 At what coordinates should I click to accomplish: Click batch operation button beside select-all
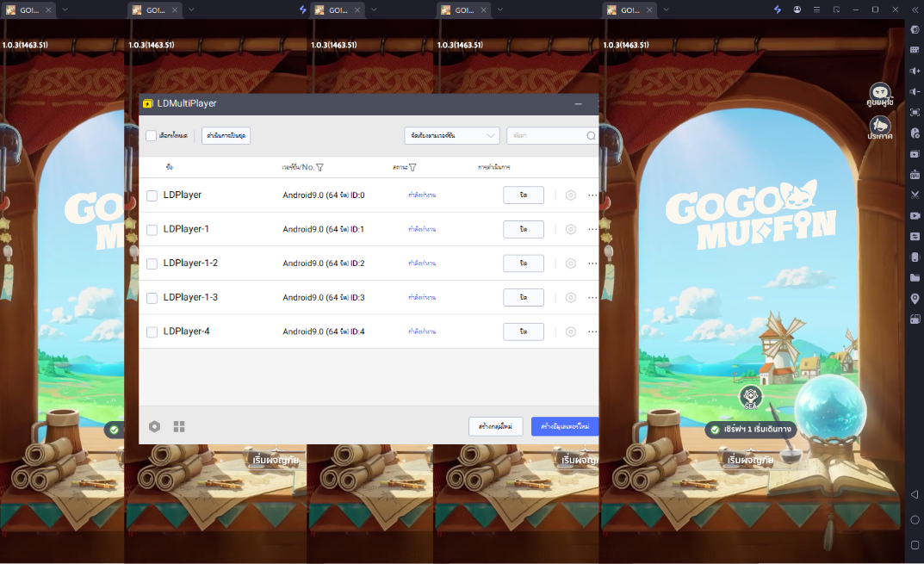tap(226, 135)
